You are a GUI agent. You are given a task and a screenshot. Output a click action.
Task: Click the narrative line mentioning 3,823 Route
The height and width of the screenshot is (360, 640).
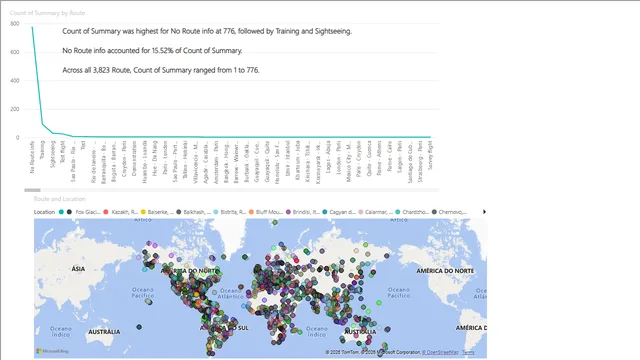click(x=161, y=70)
